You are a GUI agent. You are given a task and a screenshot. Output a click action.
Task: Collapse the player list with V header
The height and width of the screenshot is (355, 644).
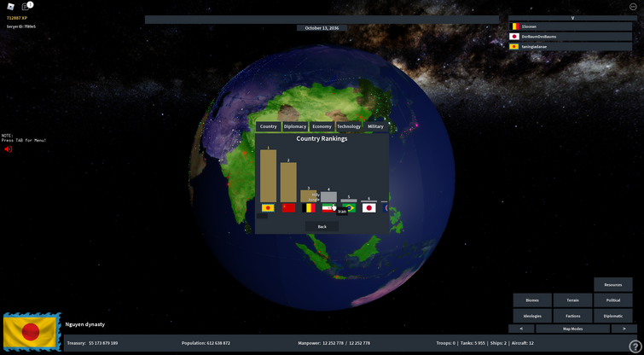(x=572, y=18)
